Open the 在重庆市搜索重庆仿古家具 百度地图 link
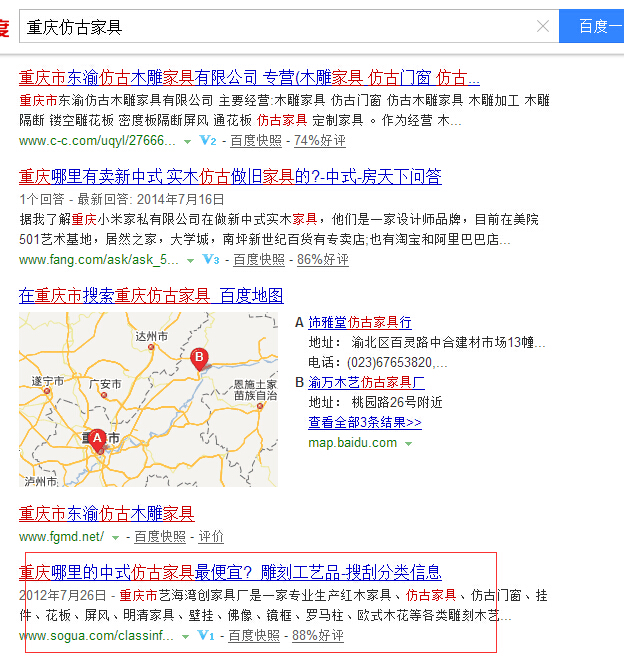 (x=151, y=296)
